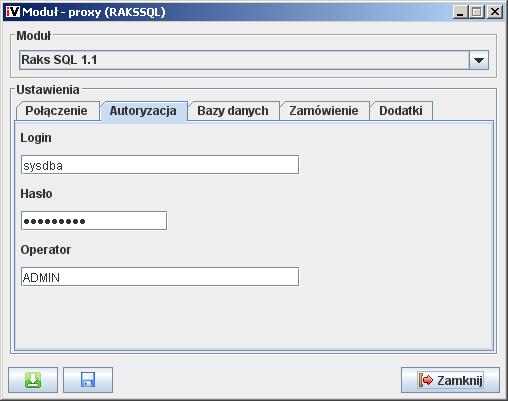
Task: Open the Raks SQL 1.1 combo box
Action: coord(254,60)
